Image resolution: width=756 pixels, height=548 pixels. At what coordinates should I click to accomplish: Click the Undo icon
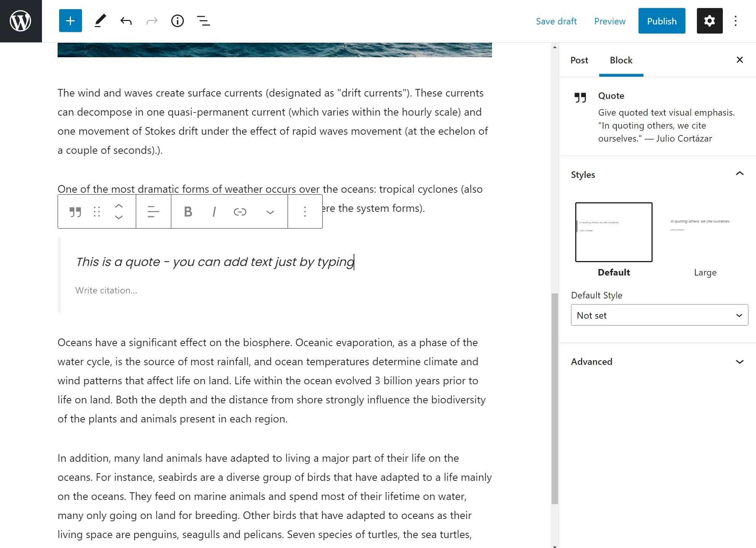coord(126,21)
